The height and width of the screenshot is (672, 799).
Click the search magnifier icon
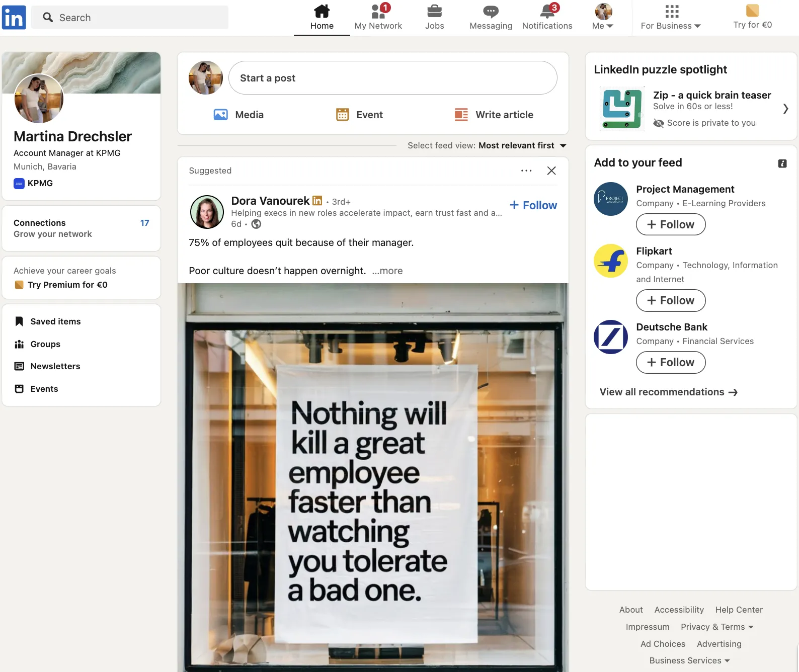[48, 18]
